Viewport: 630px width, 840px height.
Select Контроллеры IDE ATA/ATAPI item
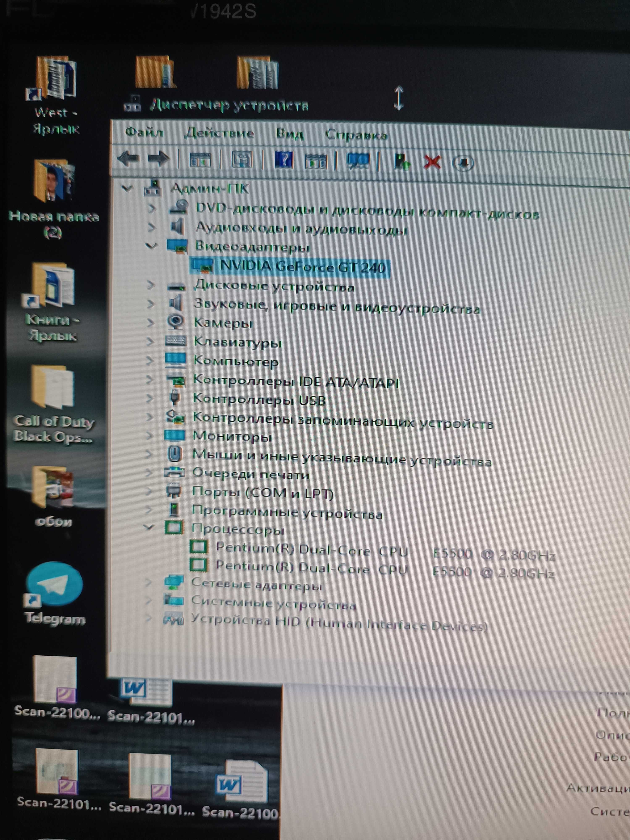(x=282, y=381)
